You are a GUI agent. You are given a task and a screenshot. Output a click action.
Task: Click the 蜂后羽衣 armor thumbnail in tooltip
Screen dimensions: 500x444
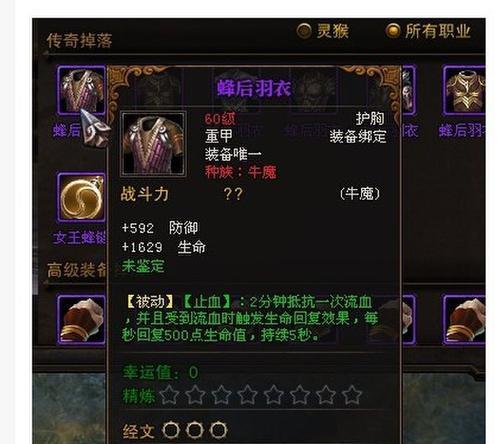153,143
